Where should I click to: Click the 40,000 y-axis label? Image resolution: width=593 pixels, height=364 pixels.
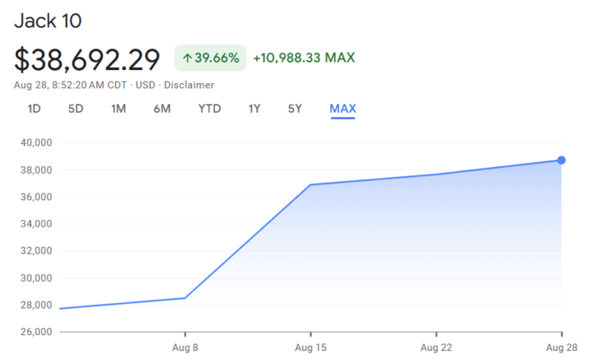[36, 142]
